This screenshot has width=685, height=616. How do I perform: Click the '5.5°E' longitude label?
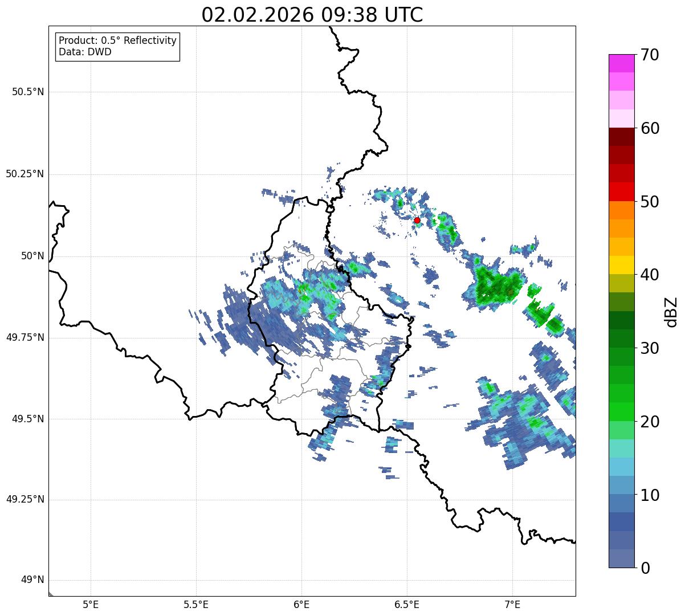pos(196,604)
